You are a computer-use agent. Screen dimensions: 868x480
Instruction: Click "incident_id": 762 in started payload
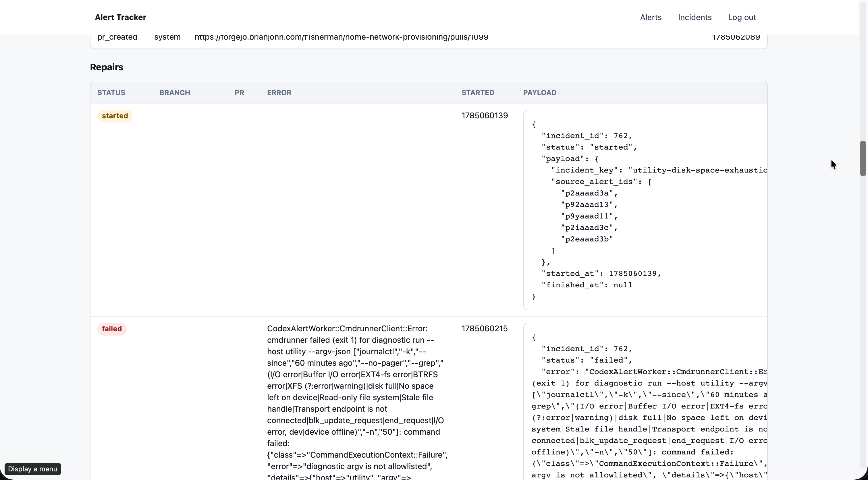587,136
